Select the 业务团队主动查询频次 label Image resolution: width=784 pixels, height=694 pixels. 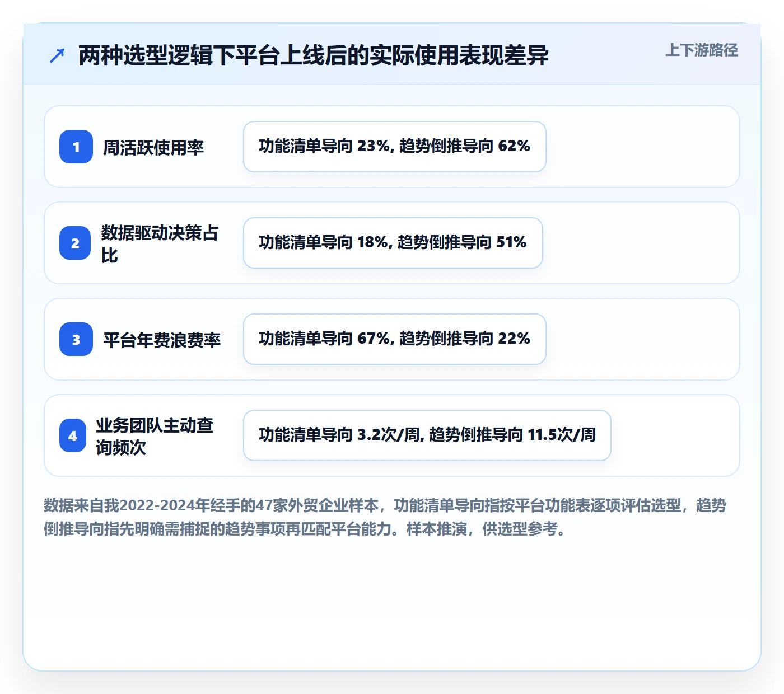pos(155,436)
